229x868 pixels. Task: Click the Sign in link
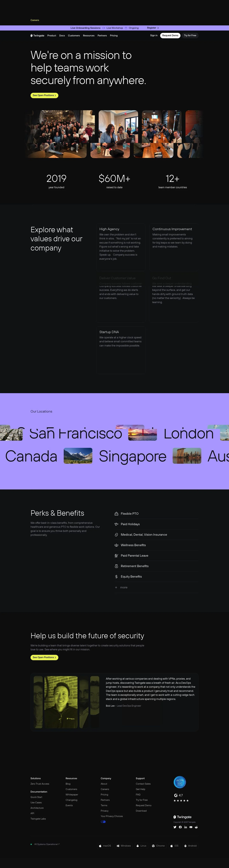(x=154, y=35)
